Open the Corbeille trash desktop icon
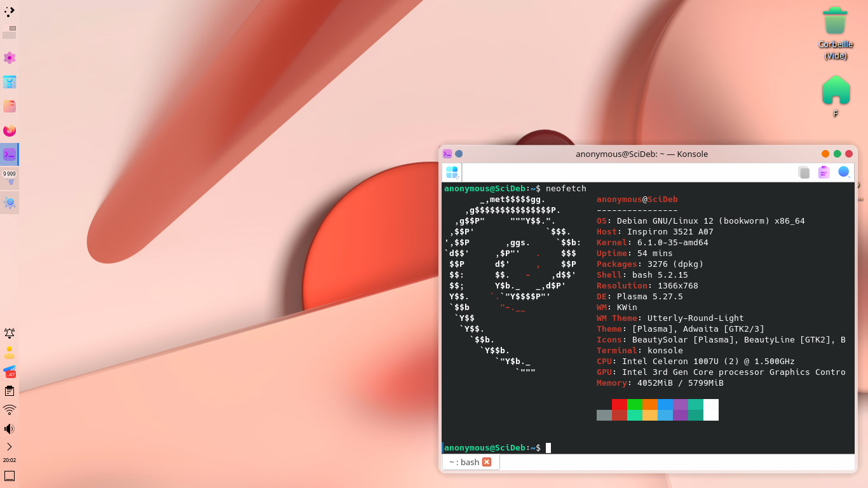Screen dimensions: 868x488 [836, 33]
